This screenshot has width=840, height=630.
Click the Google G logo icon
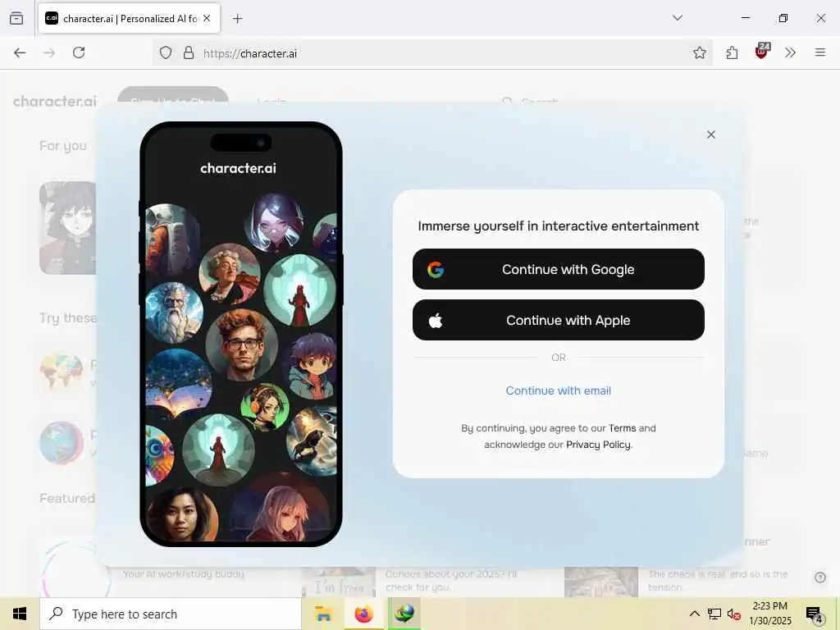436,269
